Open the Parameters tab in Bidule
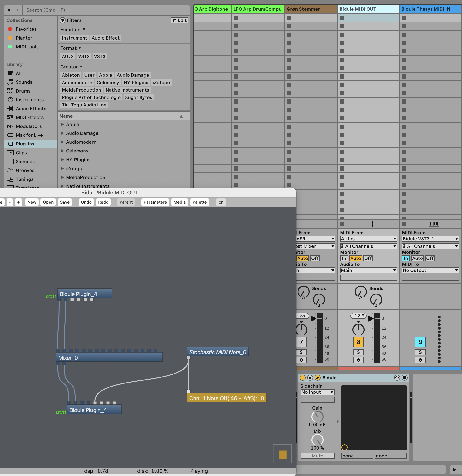Viewport: 462px width, 476px height. pos(155,202)
